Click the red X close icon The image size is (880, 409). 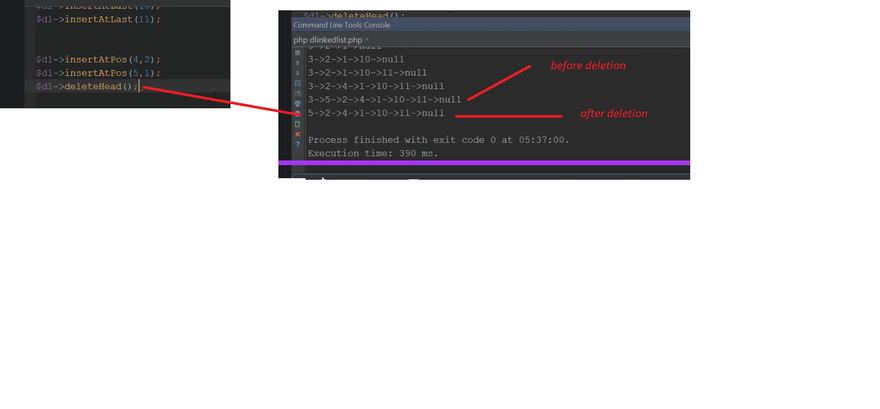(x=297, y=134)
